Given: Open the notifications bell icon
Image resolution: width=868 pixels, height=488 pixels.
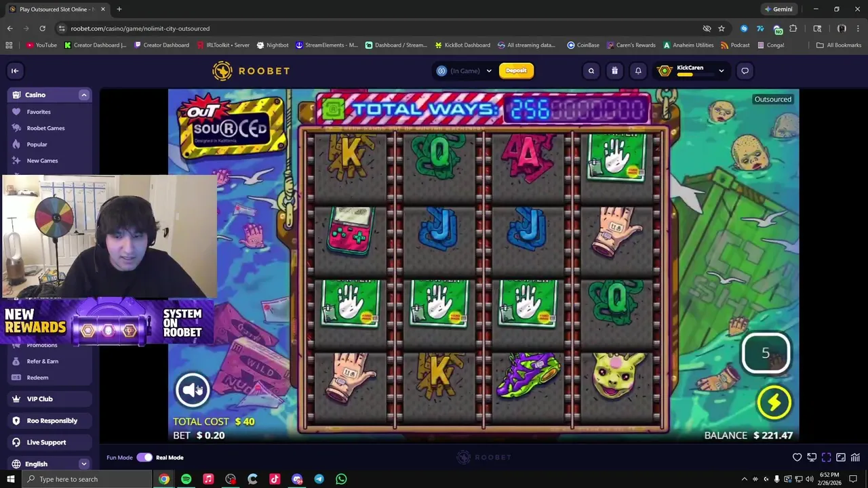Looking at the screenshot, I should click(638, 70).
